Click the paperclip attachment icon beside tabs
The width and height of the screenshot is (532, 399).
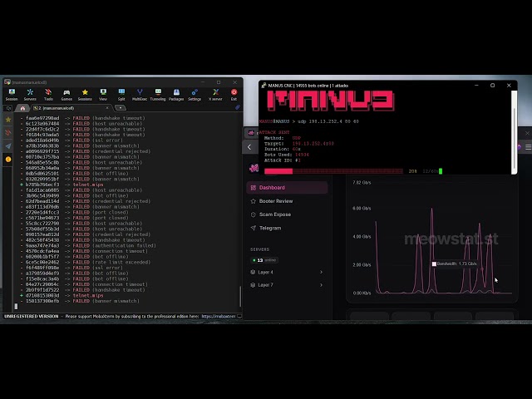238,107
